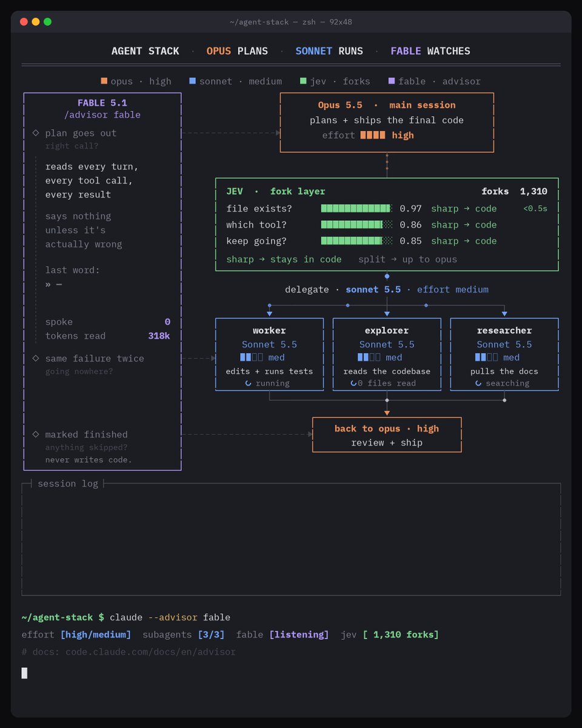
Task: Click the blue sonnet legend square
Action: (193, 81)
